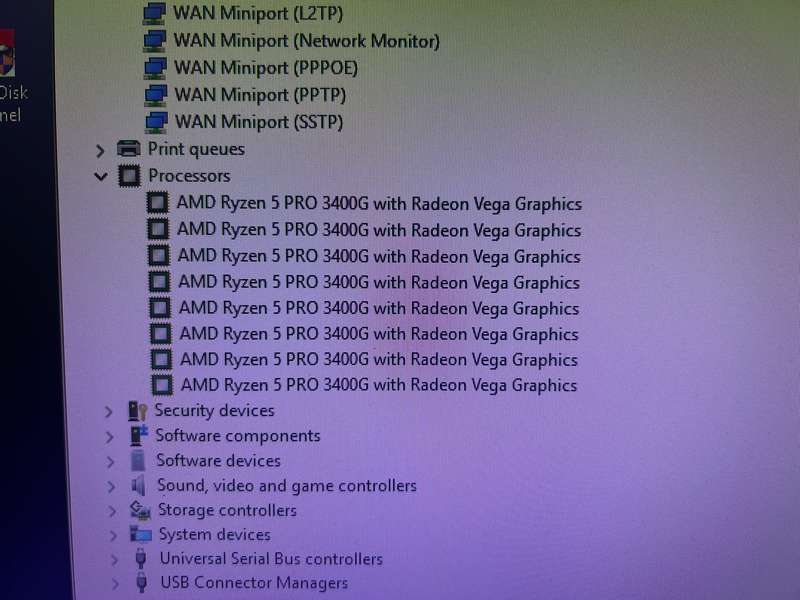Select the Security devices label
800x600 pixels.
[x=215, y=411]
